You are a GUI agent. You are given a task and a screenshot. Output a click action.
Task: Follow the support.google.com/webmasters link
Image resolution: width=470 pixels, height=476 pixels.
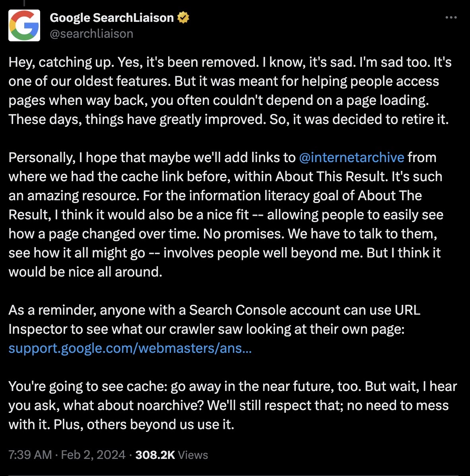(x=130, y=348)
